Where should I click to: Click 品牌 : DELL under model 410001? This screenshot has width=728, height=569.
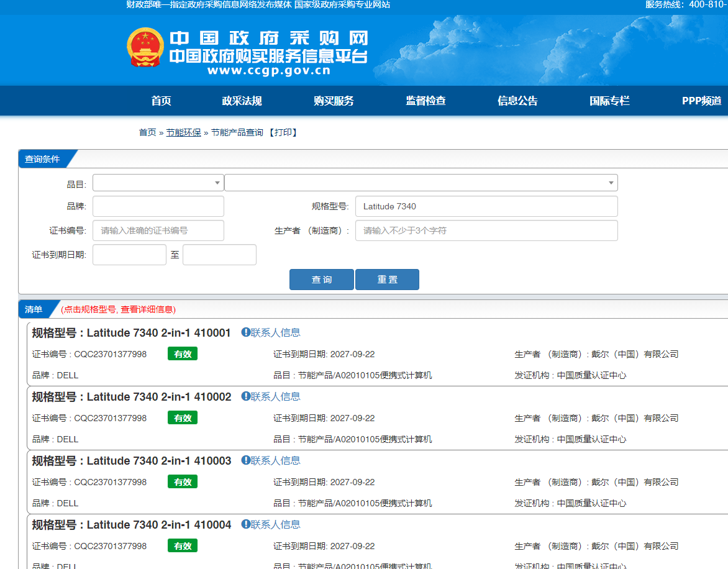(x=55, y=375)
